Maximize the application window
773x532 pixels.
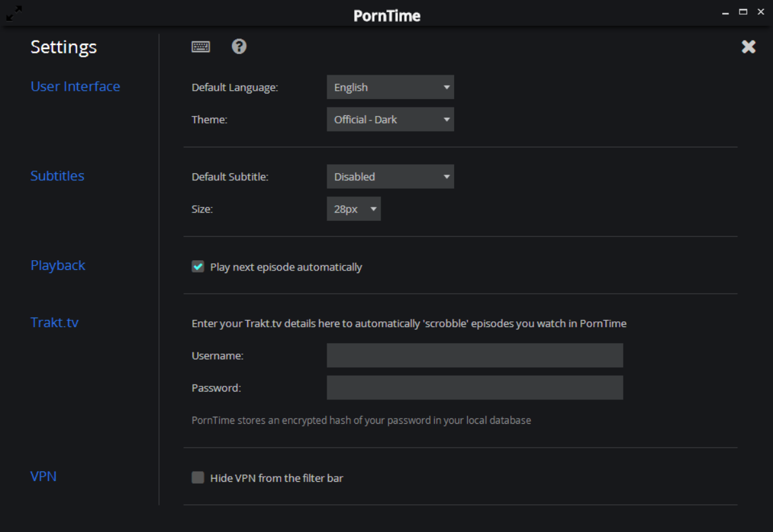point(743,12)
